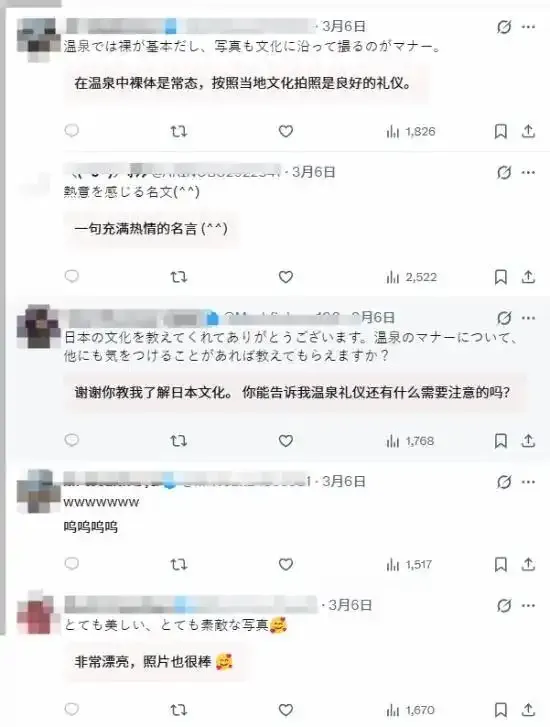Open more options on 熱意を感じる名文 tweet
The height and width of the screenshot is (727, 550).
click(528, 172)
